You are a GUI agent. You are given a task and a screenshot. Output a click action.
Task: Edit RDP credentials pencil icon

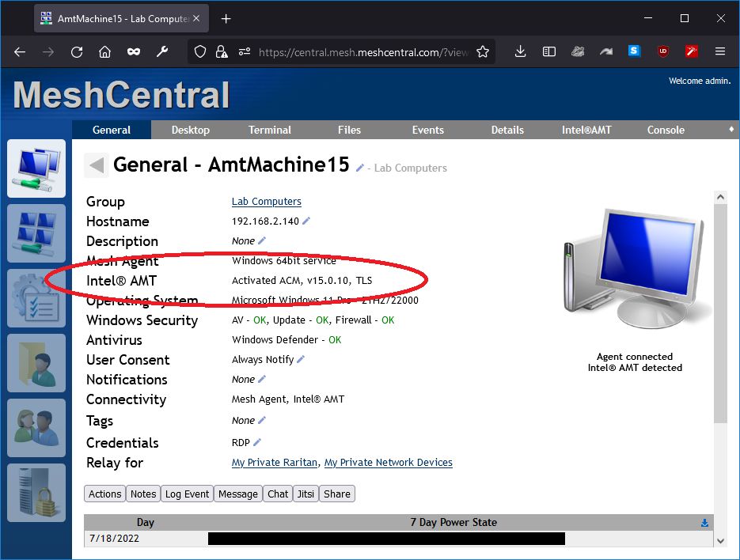(x=257, y=443)
